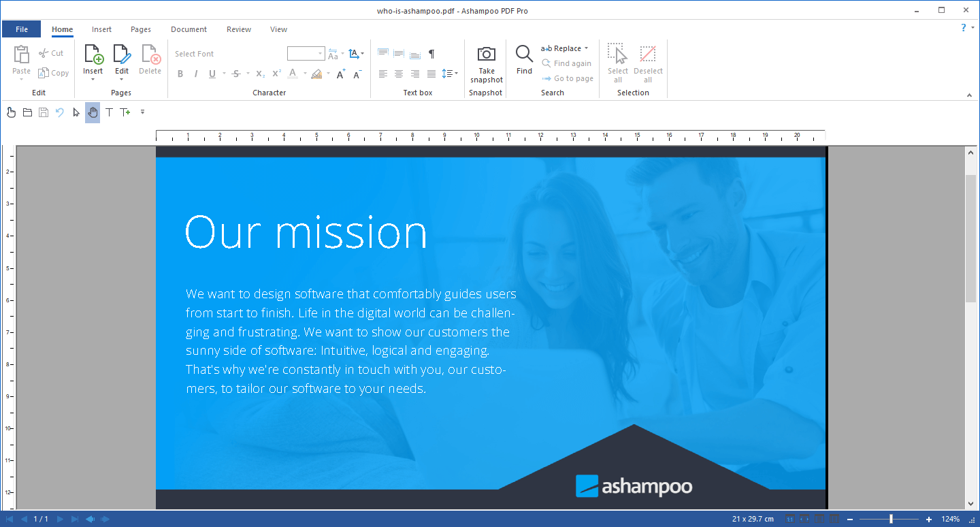Toggle subscript formatting
Screen dimensions: 980x527
point(259,74)
